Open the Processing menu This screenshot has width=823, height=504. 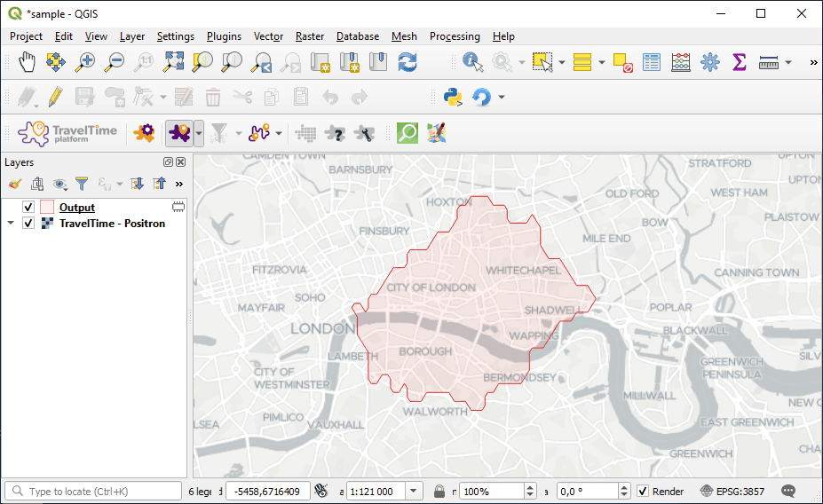tap(455, 36)
